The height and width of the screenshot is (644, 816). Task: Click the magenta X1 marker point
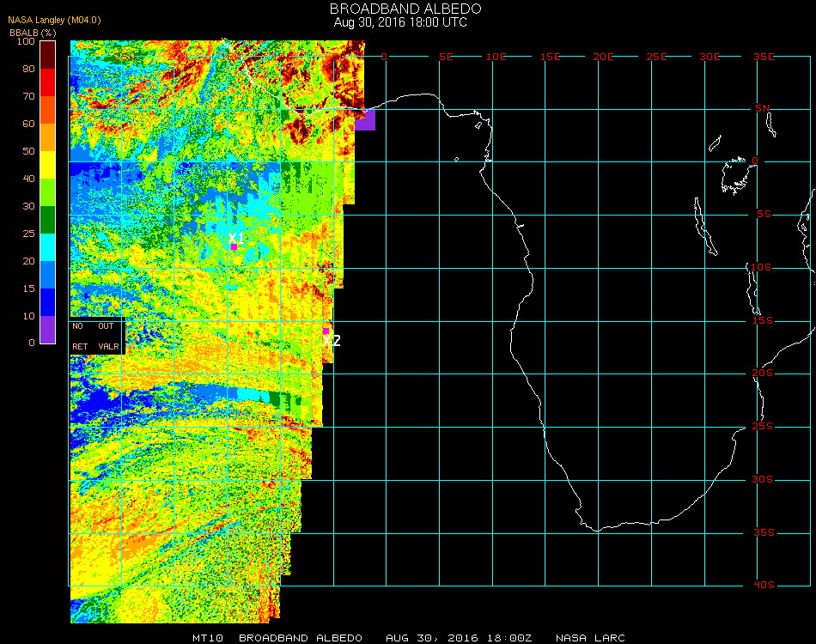[234, 246]
